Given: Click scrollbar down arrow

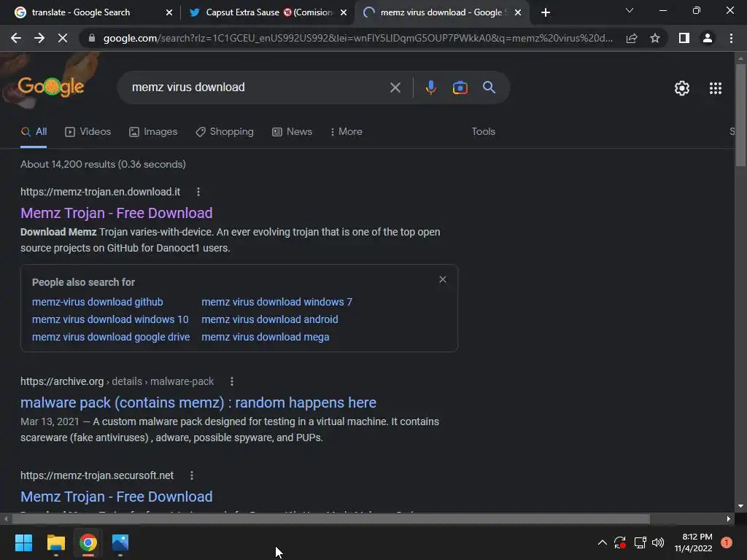Looking at the screenshot, I should [740, 506].
